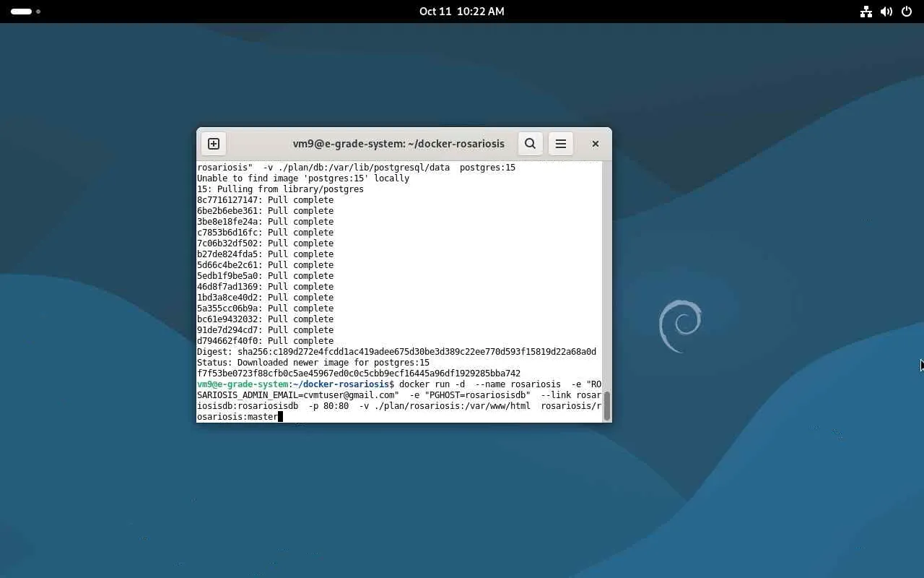924x578 pixels.
Task: Click the '5edb1f9be5a0: Pull complete' line
Action: (265, 276)
